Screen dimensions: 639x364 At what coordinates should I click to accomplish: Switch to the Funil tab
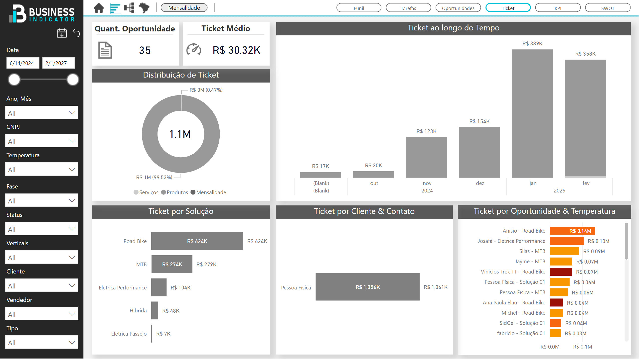(358, 8)
